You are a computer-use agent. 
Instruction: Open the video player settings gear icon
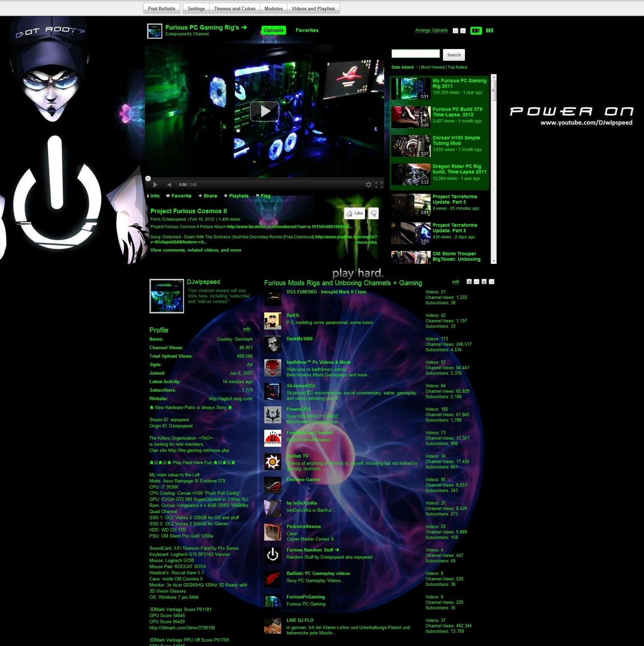click(x=369, y=185)
